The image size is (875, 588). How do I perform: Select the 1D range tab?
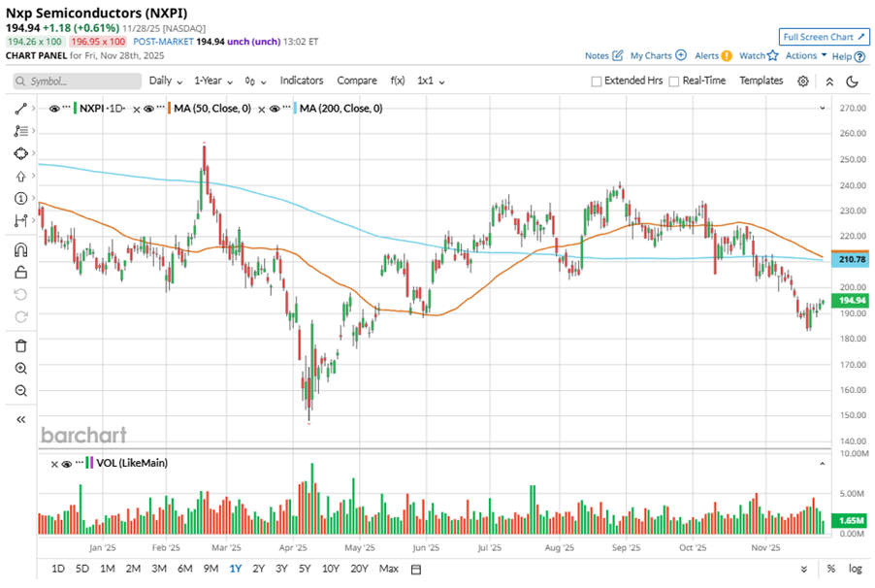(58, 569)
